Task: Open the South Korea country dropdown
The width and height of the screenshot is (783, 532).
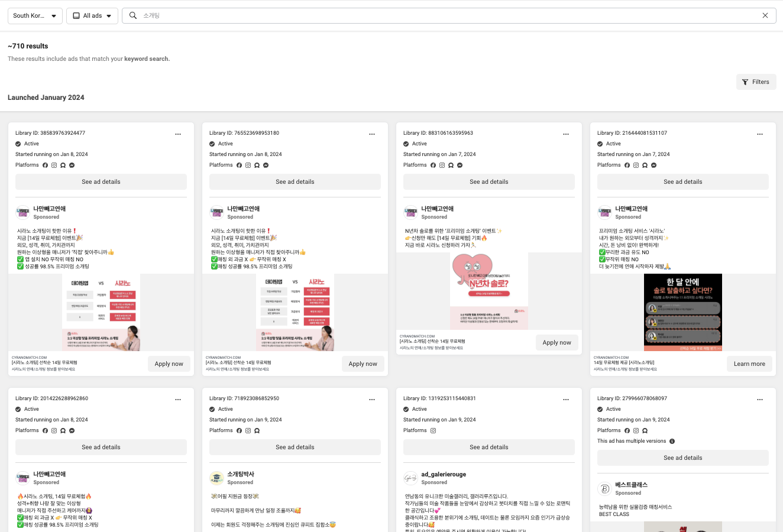Action: tap(35, 16)
